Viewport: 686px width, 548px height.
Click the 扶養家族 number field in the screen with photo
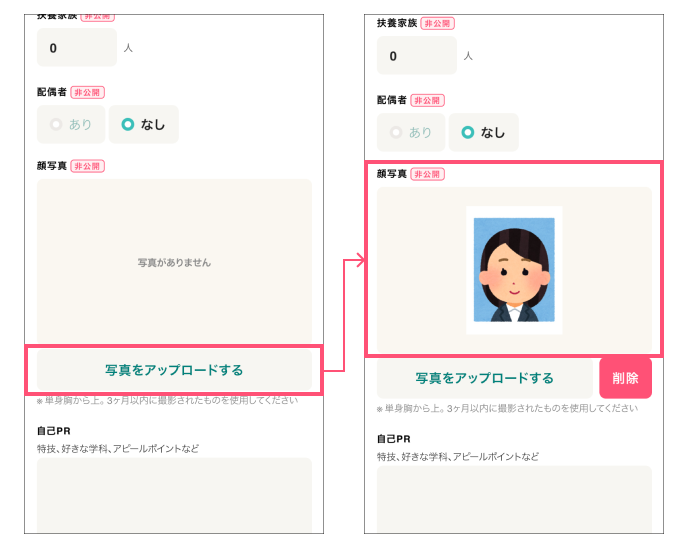point(417,56)
